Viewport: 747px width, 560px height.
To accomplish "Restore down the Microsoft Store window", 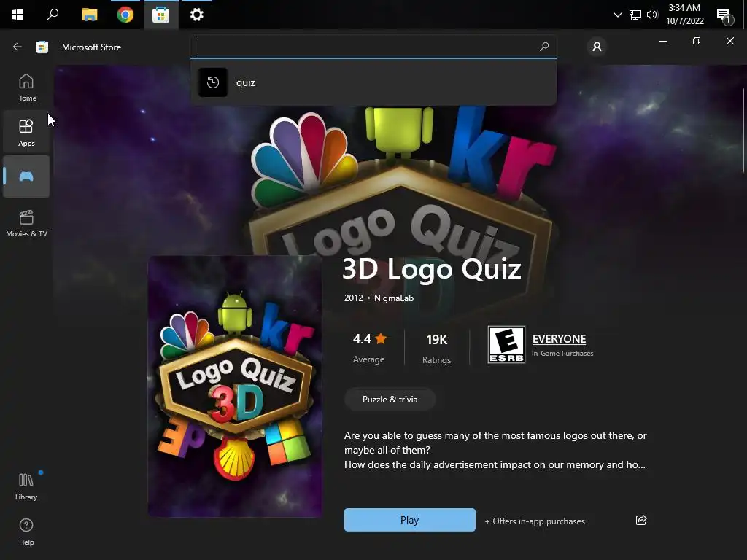I will [697, 41].
